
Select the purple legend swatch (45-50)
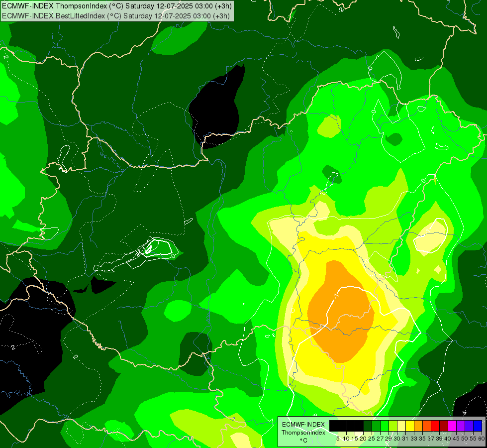click(461, 426)
